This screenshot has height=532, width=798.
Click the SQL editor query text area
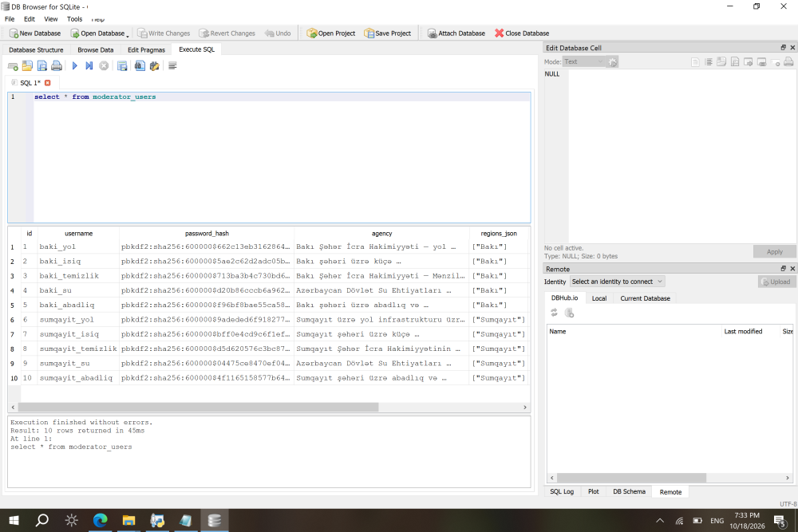pos(282,158)
